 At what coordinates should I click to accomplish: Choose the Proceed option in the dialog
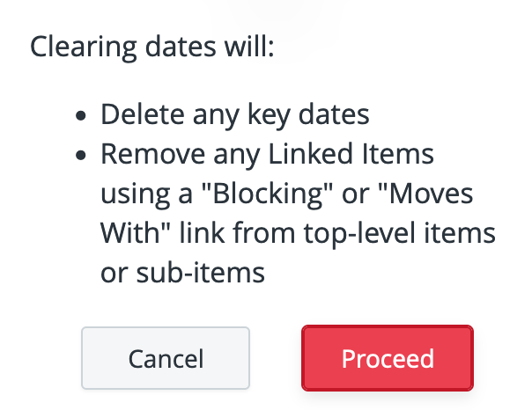click(388, 358)
